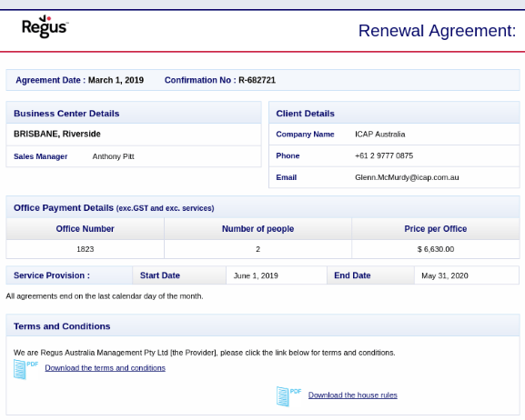Image resolution: width=525 pixels, height=420 pixels.
Task: Click the Start Date label
Action: pos(160,275)
